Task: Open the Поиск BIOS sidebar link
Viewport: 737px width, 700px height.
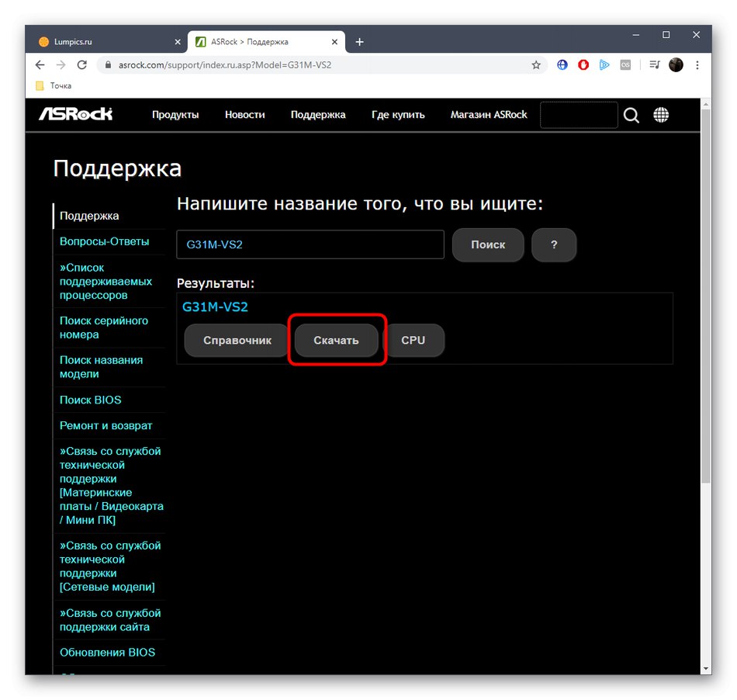Action: pos(90,400)
